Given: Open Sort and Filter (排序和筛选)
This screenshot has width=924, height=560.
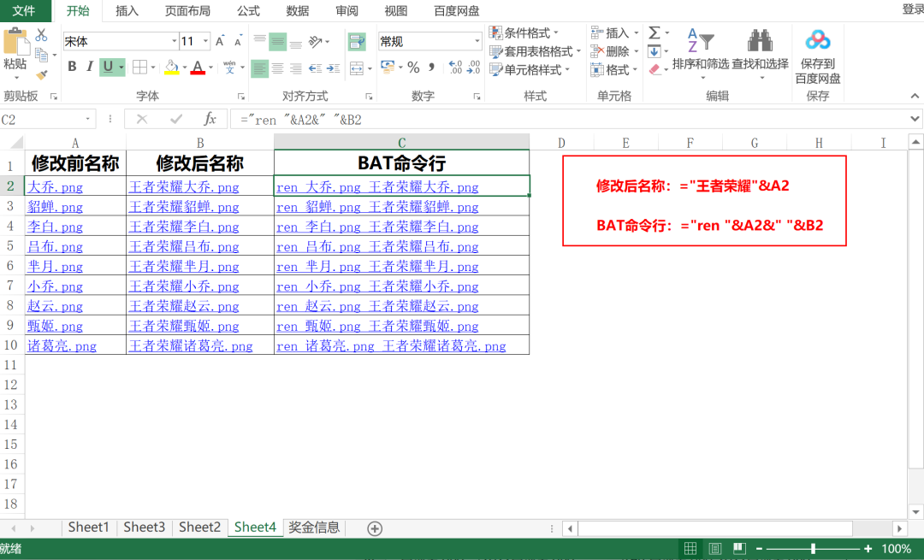Looking at the screenshot, I should coord(700,53).
